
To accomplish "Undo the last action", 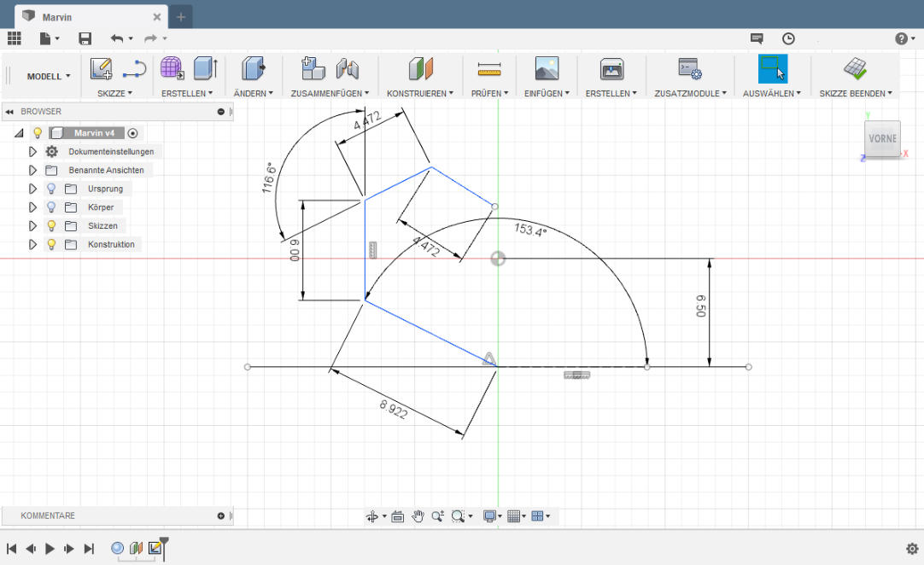I will [117, 38].
